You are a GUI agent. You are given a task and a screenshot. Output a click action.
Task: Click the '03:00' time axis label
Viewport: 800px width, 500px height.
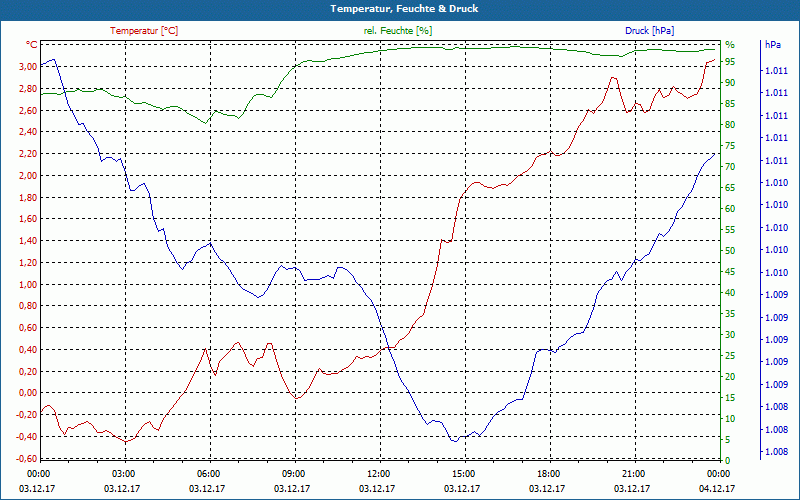[x=122, y=473]
